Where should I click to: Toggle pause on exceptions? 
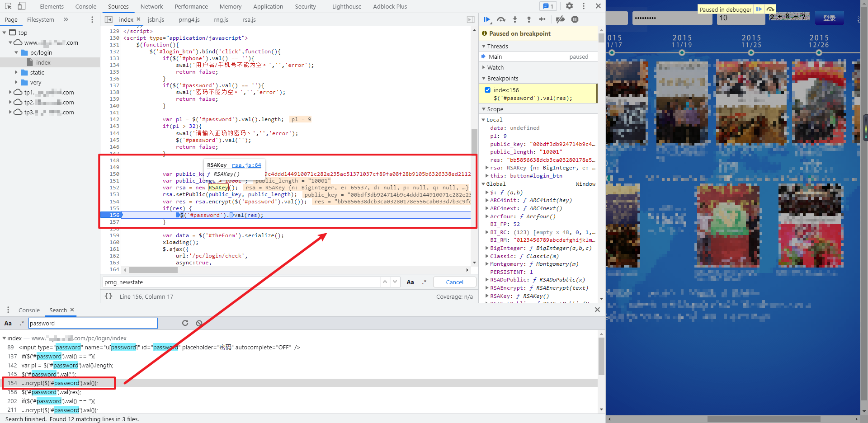(x=575, y=19)
